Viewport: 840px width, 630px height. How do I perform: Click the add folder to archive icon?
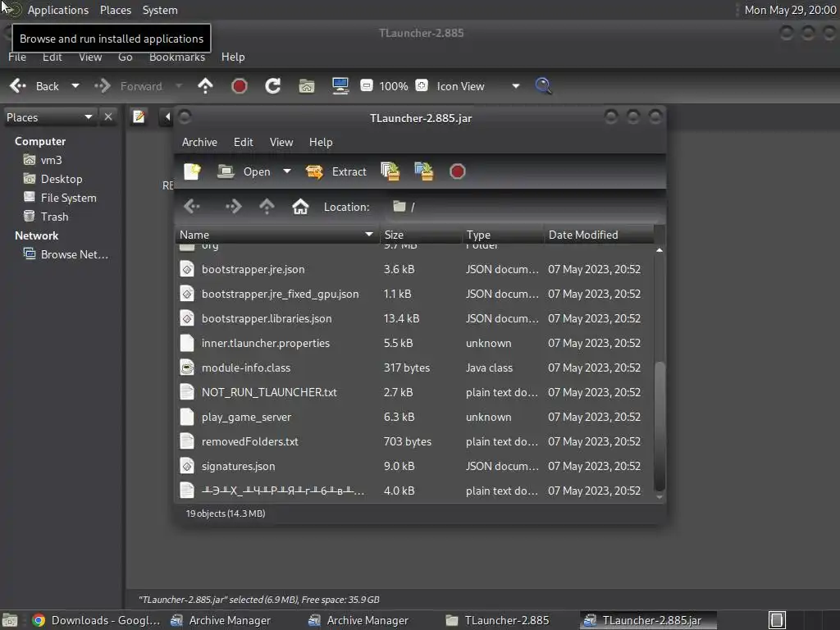[x=424, y=171]
